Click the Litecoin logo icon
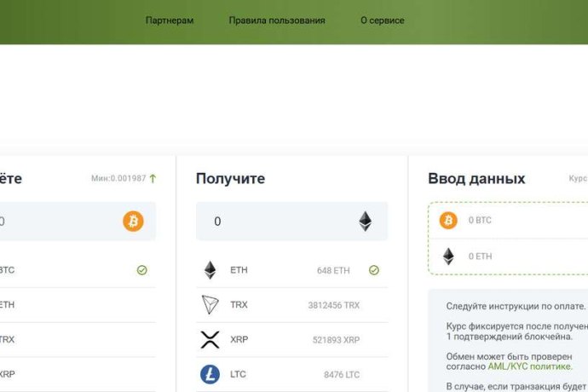Viewport: 588px width, 392px height. point(210,374)
